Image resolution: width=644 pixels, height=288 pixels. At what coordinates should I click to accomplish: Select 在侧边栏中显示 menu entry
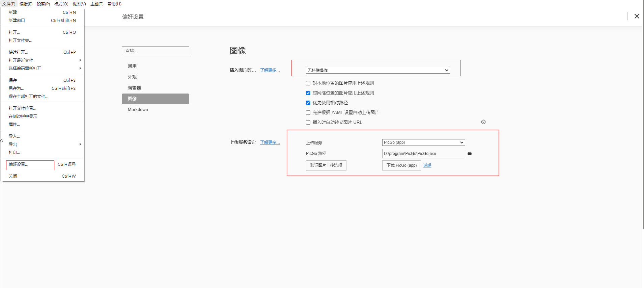(x=43, y=116)
